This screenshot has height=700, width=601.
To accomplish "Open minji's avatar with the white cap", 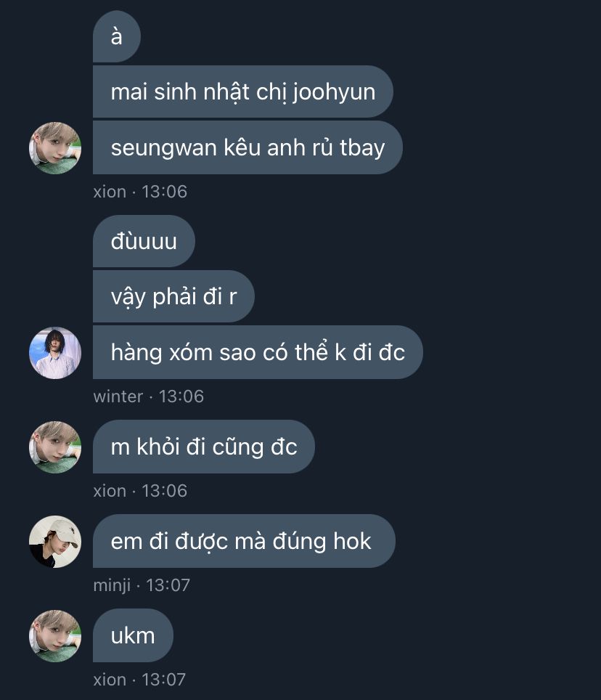I will (55, 542).
